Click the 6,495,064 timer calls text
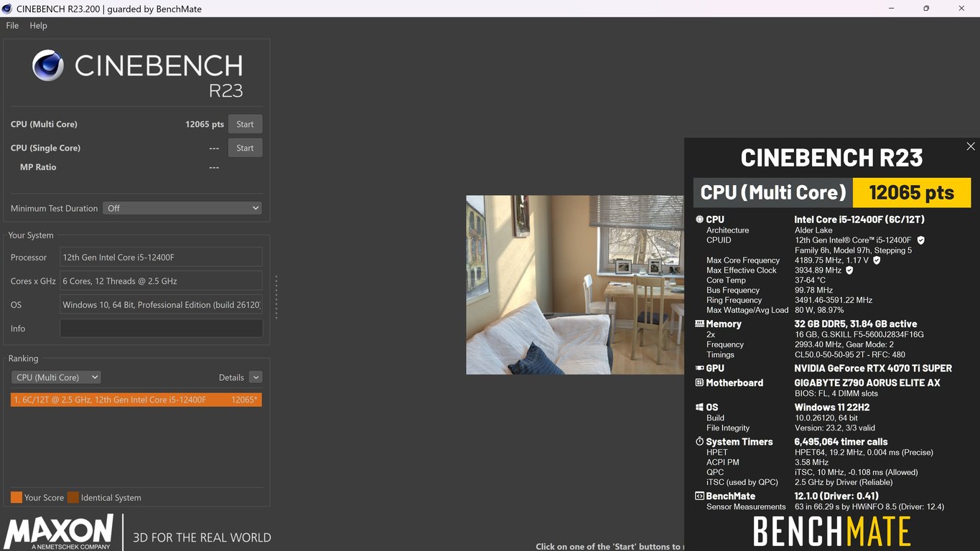 tap(841, 442)
